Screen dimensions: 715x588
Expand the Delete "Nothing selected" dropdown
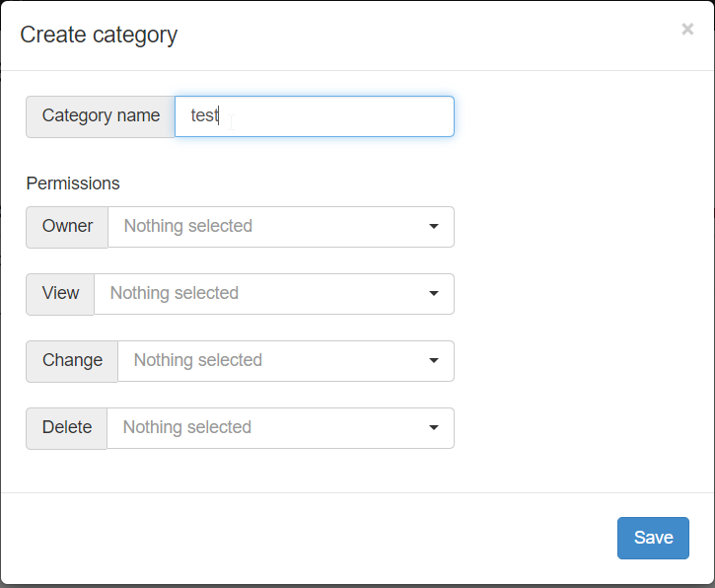point(266,428)
